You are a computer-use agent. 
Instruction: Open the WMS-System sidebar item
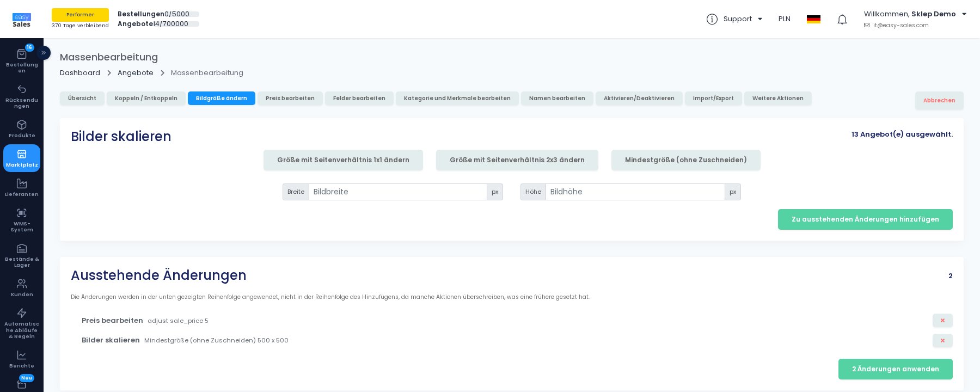click(x=22, y=219)
